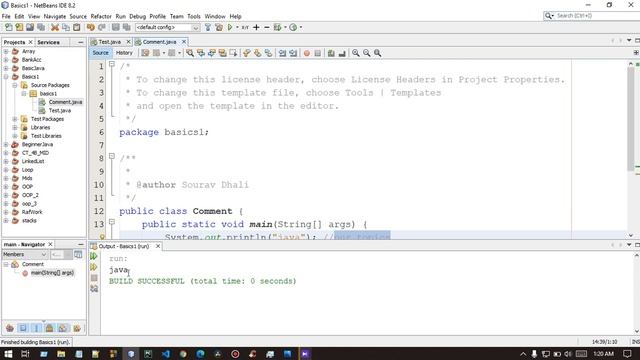The image size is (640, 360).
Task: Switch to the Services tab
Action: (48, 42)
